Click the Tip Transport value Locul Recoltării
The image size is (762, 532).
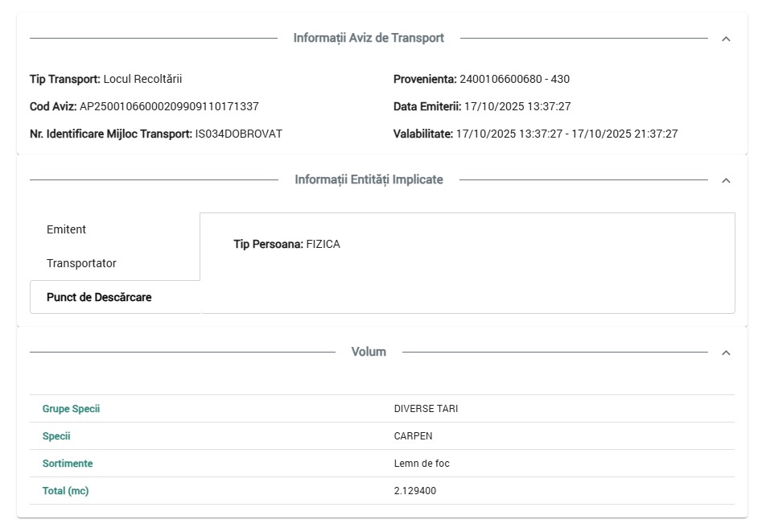point(143,79)
